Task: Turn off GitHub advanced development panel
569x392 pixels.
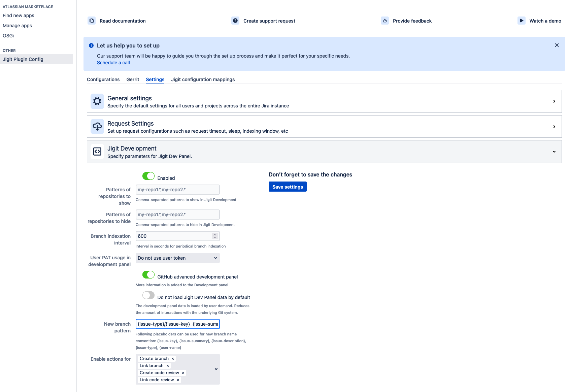Action: 148,275
